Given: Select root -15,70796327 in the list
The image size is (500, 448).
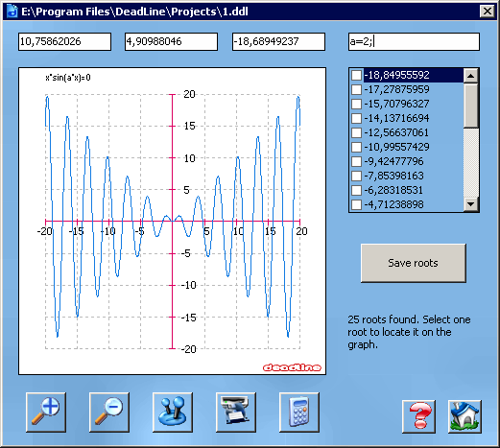Looking at the screenshot, I should (396, 104).
